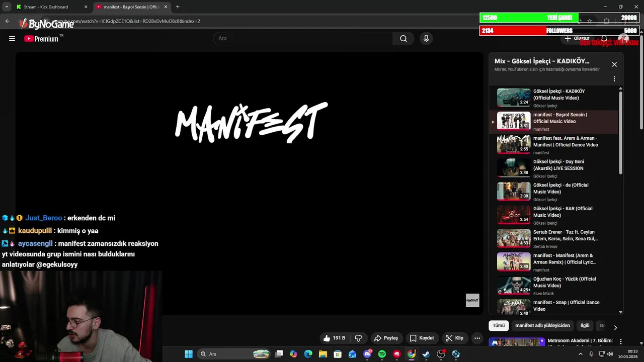
Task: Select manifest adlı yükleyiciden chip
Action: coord(542,325)
